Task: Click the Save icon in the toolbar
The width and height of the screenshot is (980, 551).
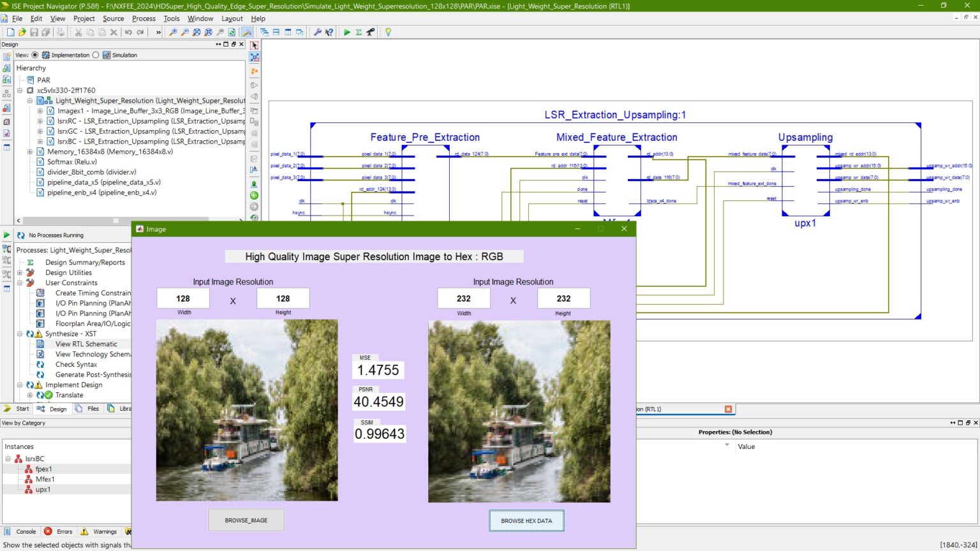Action: [33, 32]
